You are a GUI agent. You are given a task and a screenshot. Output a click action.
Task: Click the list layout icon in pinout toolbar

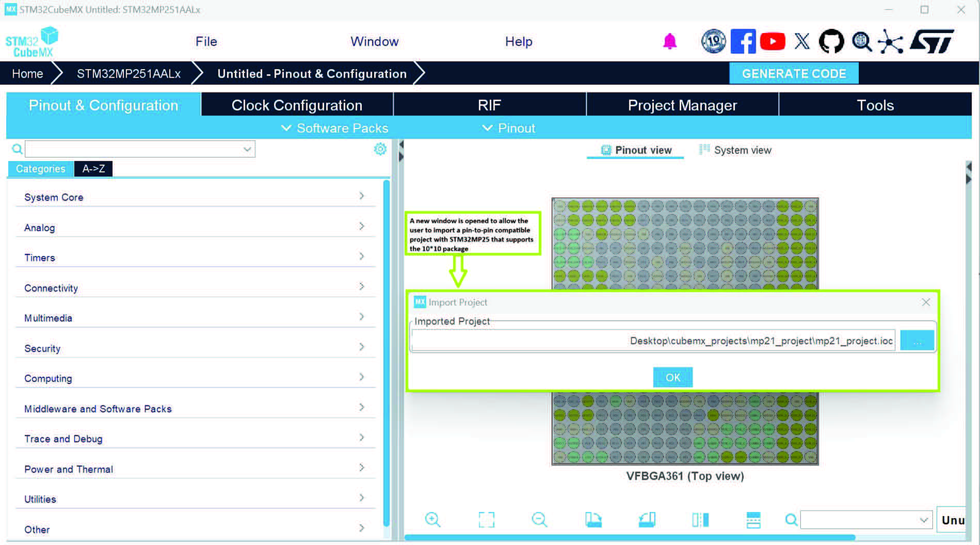point(753,520)
